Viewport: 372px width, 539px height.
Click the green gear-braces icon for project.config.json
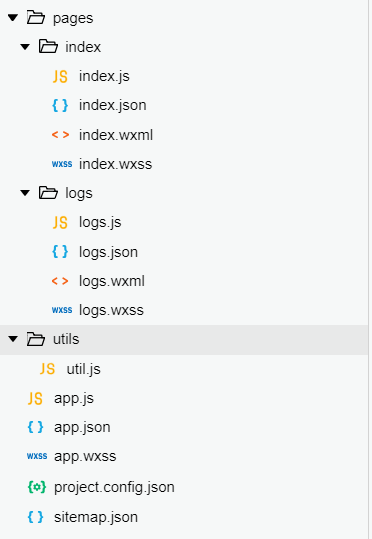(x=37, y=487)
